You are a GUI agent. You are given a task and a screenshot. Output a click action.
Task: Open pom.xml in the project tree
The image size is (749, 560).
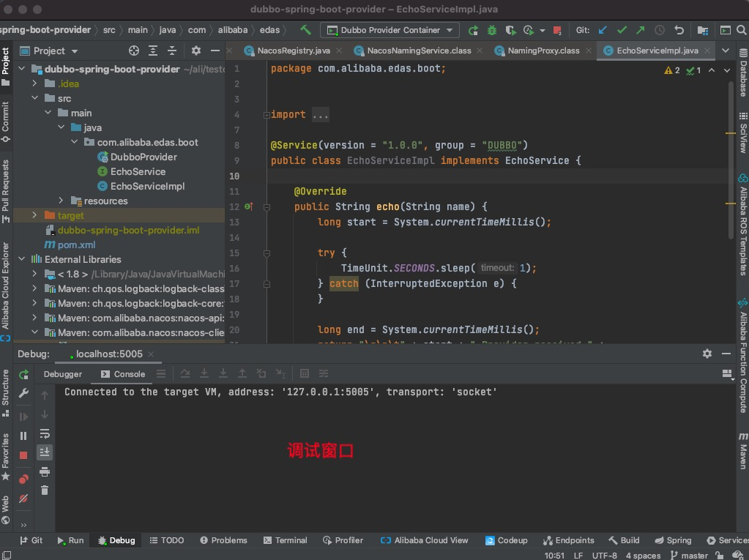pos(76,244)
